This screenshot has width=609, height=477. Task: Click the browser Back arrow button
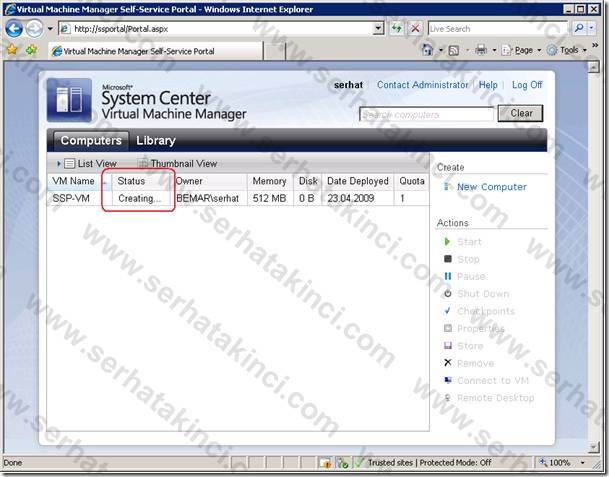point(14,29)
